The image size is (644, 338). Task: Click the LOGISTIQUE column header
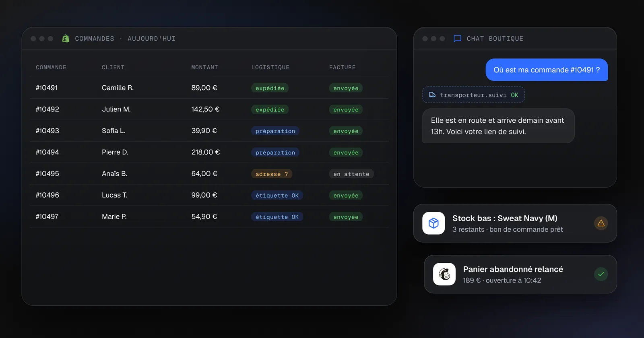point(270,67)
